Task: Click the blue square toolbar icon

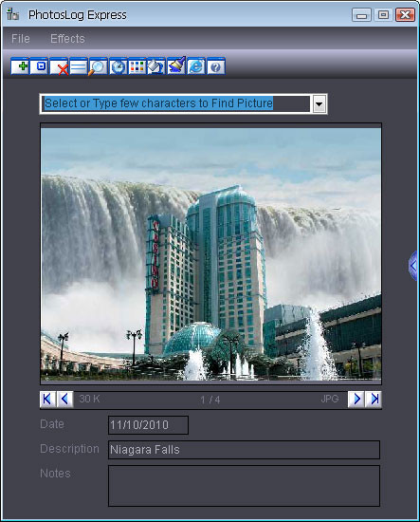Action: (39, 66)
